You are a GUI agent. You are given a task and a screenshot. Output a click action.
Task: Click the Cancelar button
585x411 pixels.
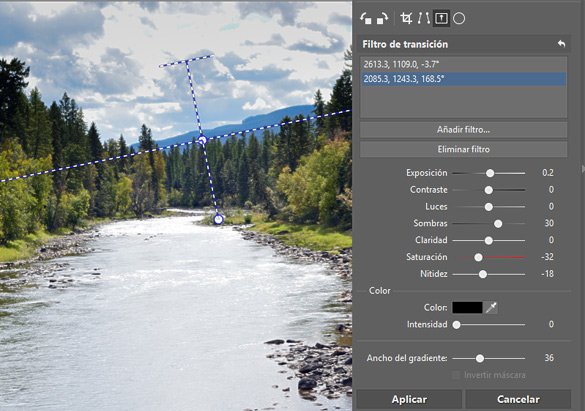[x=518, y=399]
